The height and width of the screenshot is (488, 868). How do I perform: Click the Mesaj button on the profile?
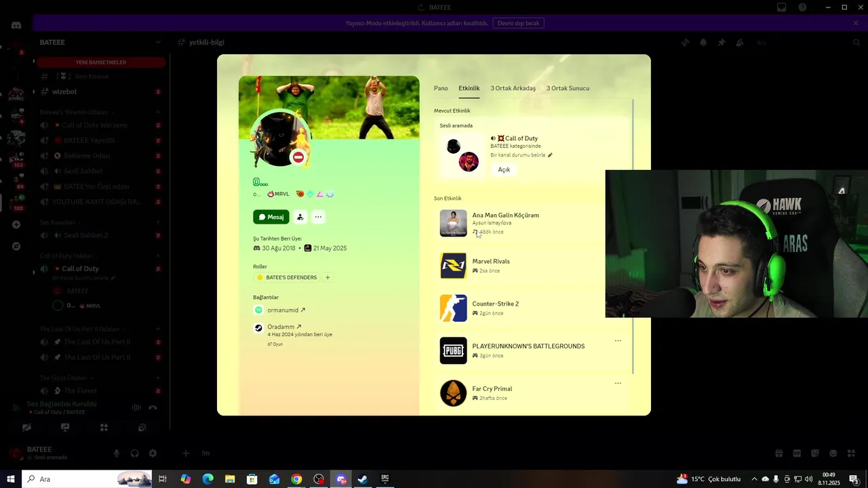point(271,217)
